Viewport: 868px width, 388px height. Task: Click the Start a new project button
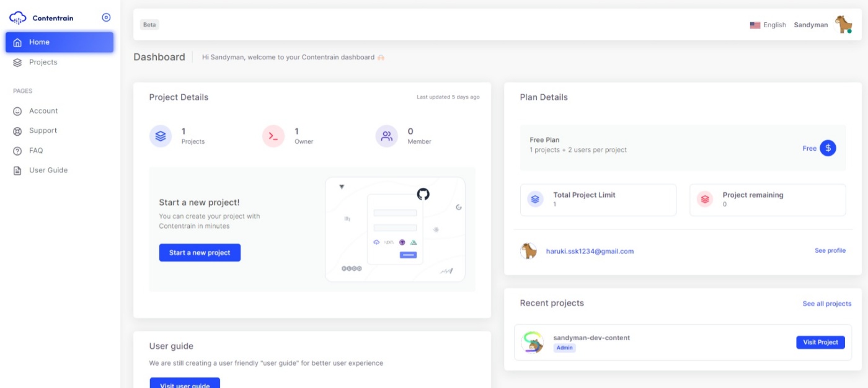(x=200, y=253)
